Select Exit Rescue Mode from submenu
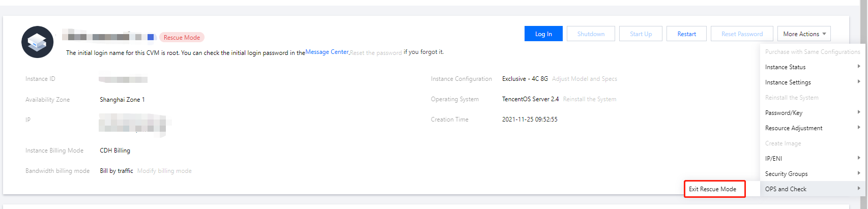 [712, 189]
